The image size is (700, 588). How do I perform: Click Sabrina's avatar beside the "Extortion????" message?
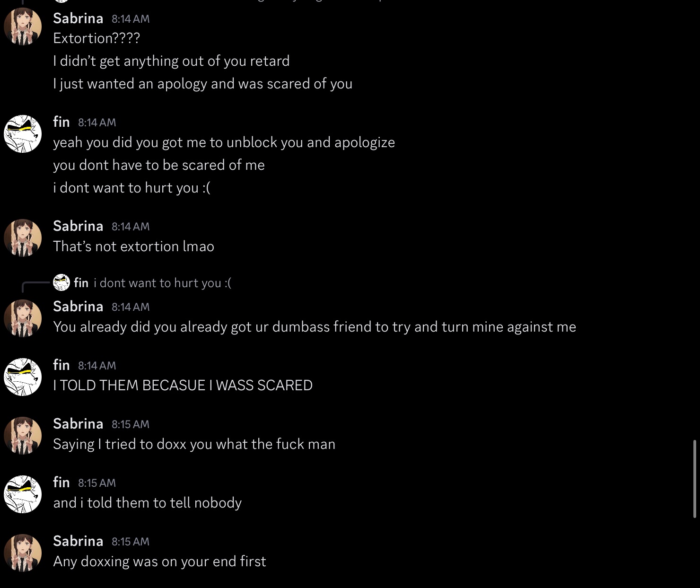(x=23, y=26)
